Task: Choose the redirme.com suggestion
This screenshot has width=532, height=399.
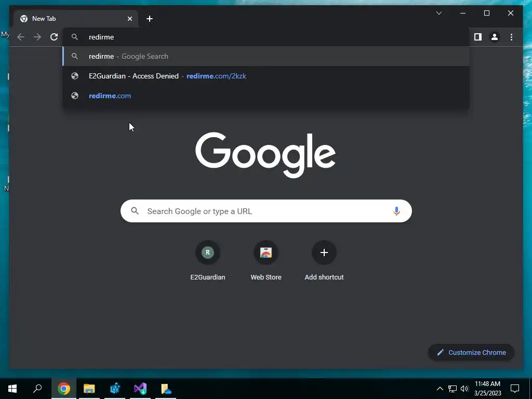Action: (x=267, y=96)
